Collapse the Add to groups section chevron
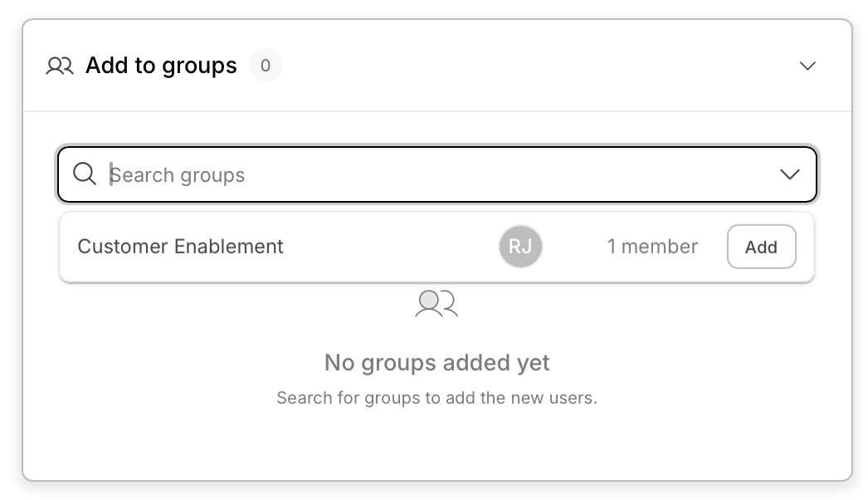Image resolution: width=868 pixels, height=500 pixels. click(x=807, y=66)
